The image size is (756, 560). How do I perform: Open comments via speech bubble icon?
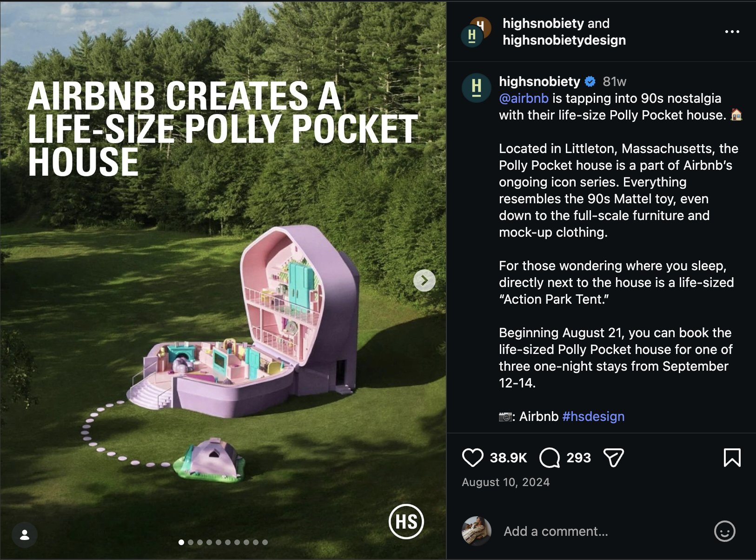550,458
